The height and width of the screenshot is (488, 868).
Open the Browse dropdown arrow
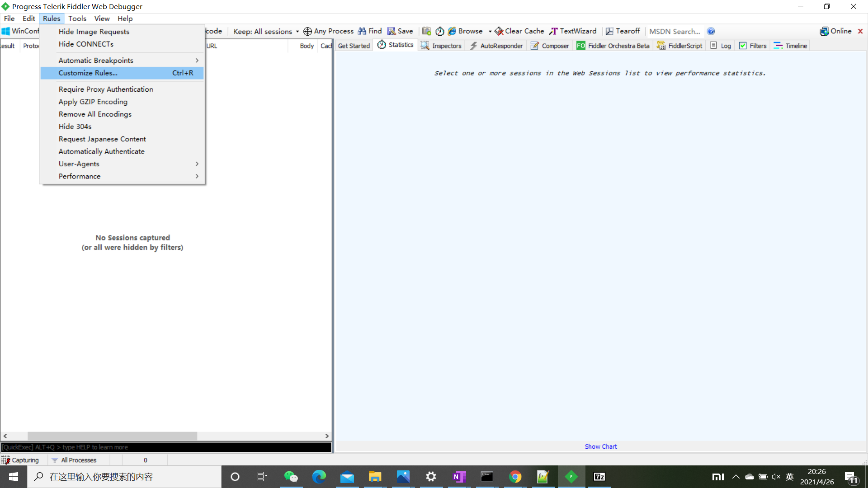pos(490,31)
